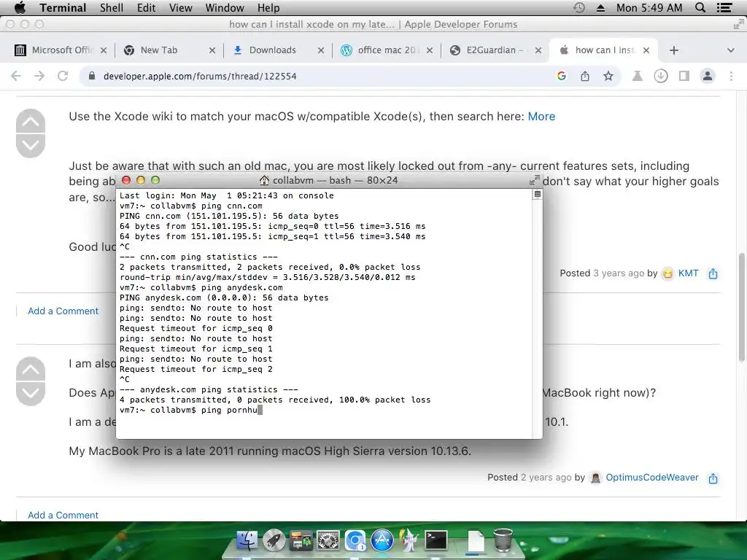Open the 'More' link in first answer
Viewport: 747px width, 560px height.
point(541,116)
